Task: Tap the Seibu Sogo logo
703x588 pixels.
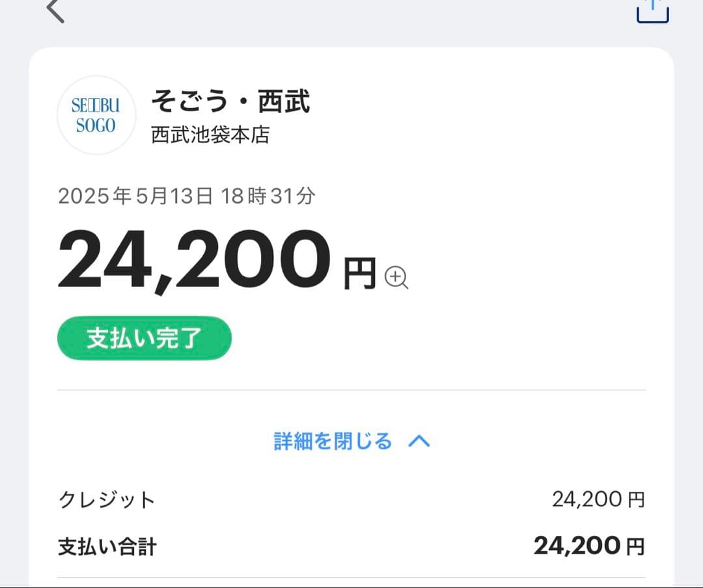Action: [x=96, y=115]
